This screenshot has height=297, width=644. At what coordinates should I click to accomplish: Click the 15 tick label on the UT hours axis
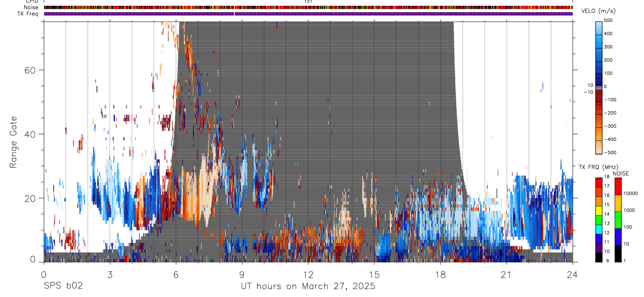[374, 274]
